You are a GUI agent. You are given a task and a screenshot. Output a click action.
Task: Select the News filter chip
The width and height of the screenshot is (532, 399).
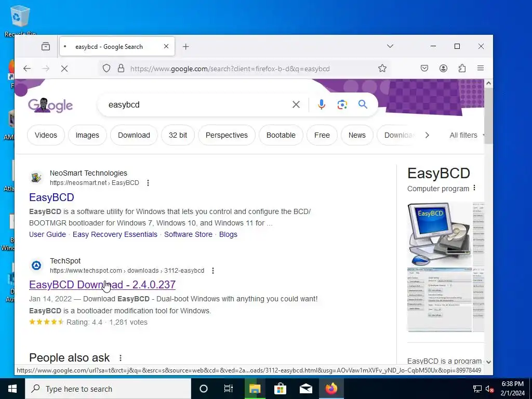pyautogui.click(x=357, y=135)
